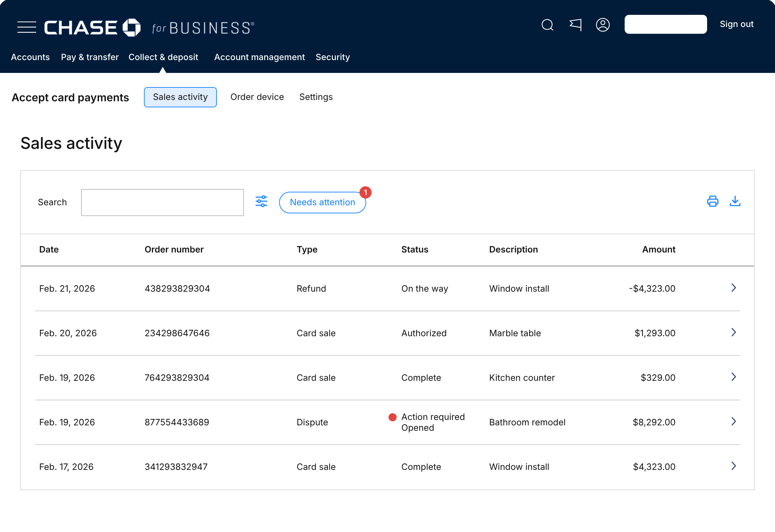The image size is (775, 532).
Task: Print the sales activity table
Action: [x=712, y=201]
